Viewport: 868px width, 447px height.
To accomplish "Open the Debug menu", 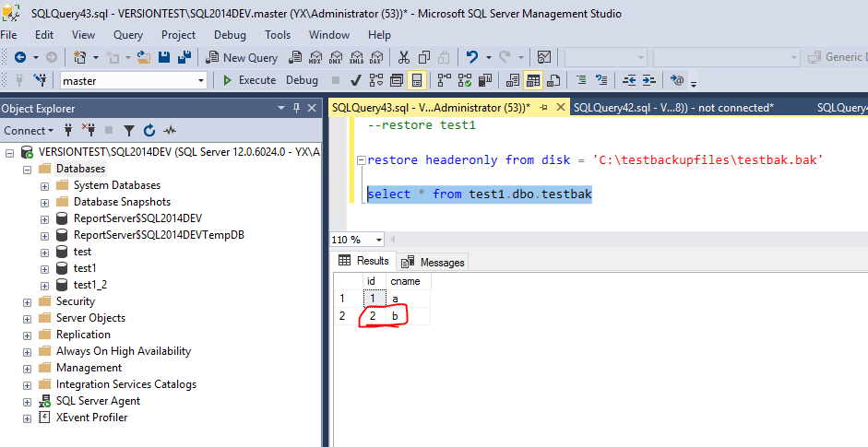I will 230,35.
